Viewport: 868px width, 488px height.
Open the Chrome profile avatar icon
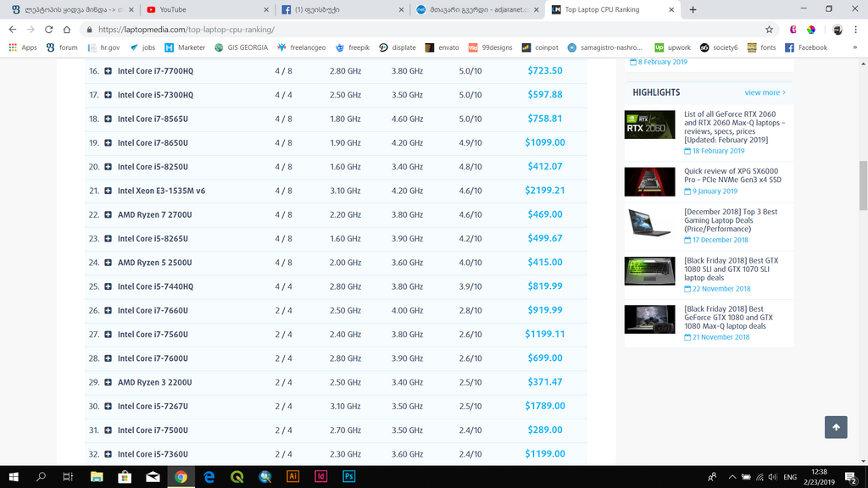point(837,30)
